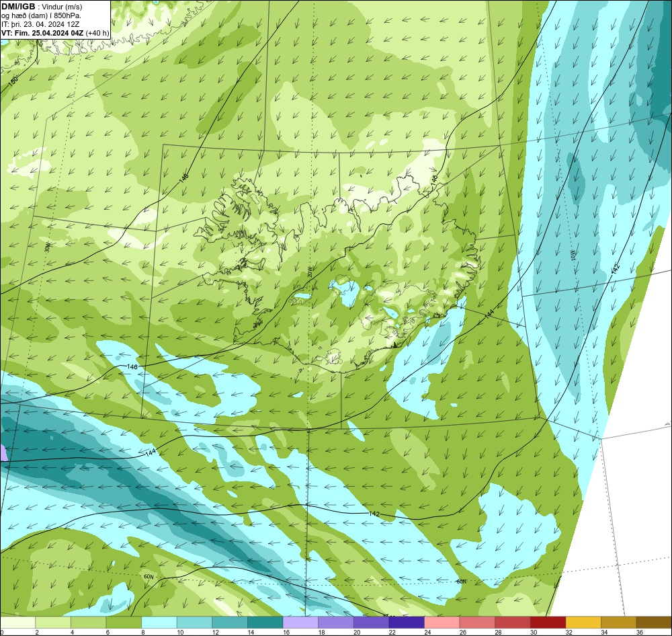Select the "60N" latitude label on the eastern side
This screenshot has height=636, width=672.
461,582
